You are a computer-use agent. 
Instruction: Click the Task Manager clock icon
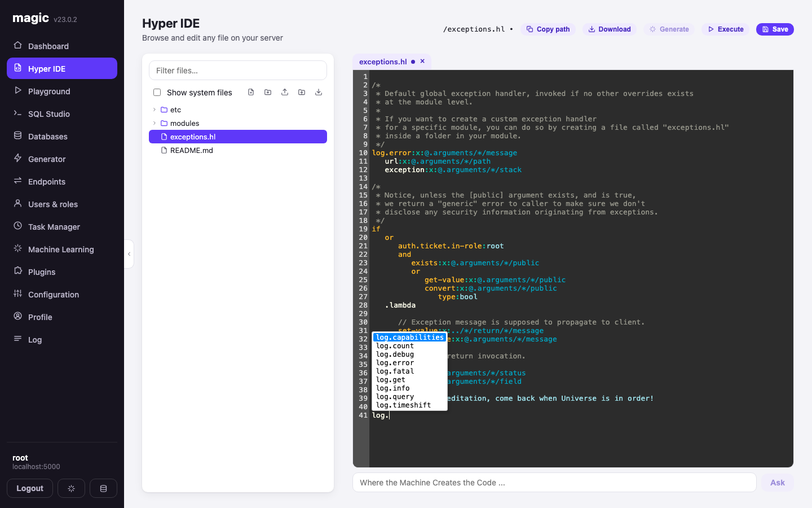click(x=17, y=226)
